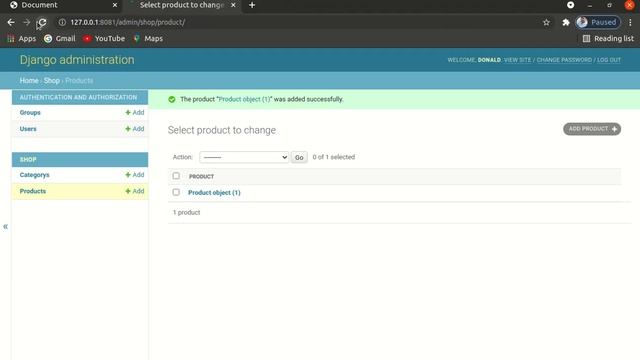Image resolution: width=640 pixels, height=360 pixels.
Task: Close the Document tab
Action: point(115,5)
